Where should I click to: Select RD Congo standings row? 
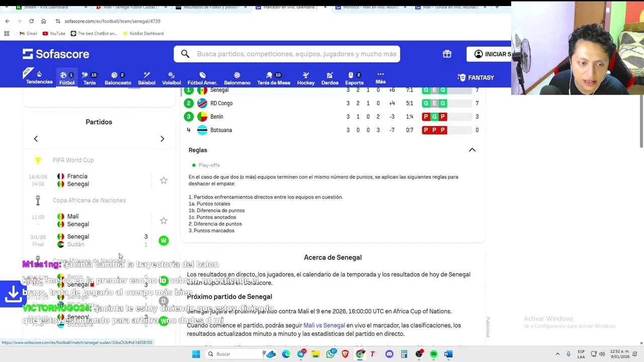[x=332, y=103]
